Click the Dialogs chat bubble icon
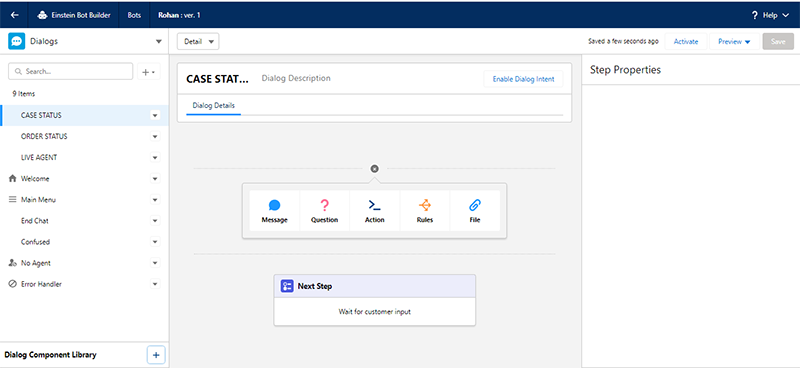Viewport: 800px width, 368px height. coord(16,41)
